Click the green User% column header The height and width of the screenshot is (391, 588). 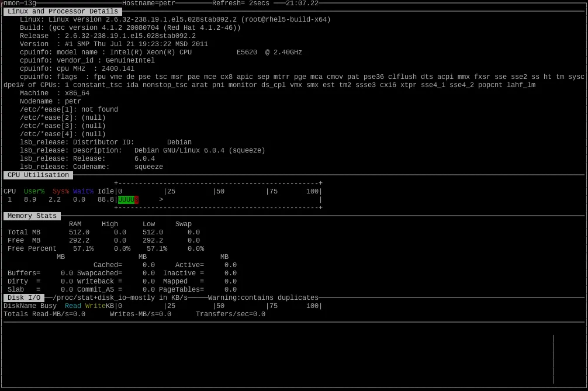(x=34, y=191)
